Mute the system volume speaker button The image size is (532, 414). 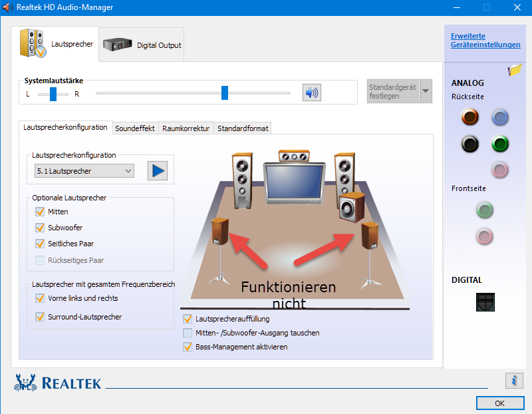coord(312,93)
